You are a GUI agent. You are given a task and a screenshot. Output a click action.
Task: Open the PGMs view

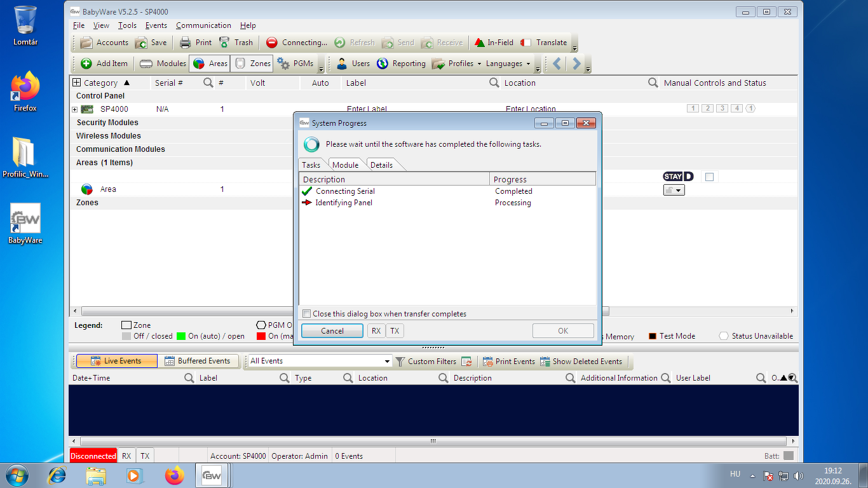pos(295,64)
